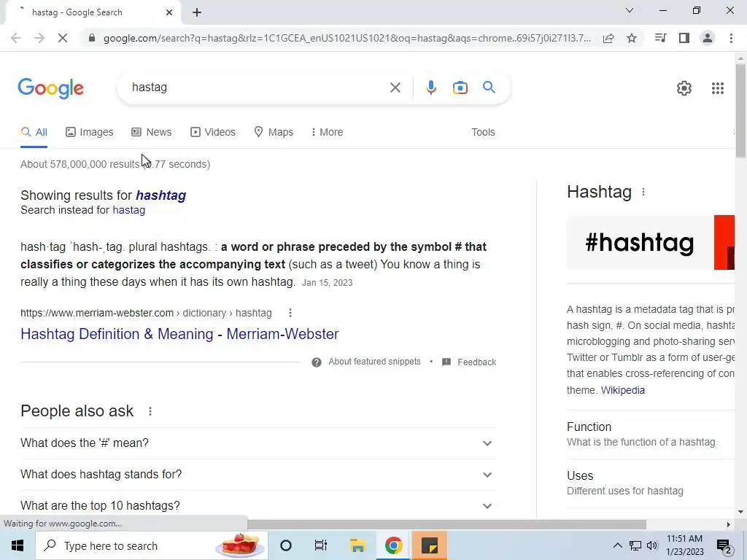Viewport: 747px width, 560px height.
Task: Click the address bar URL
Action: click(347, 38)
